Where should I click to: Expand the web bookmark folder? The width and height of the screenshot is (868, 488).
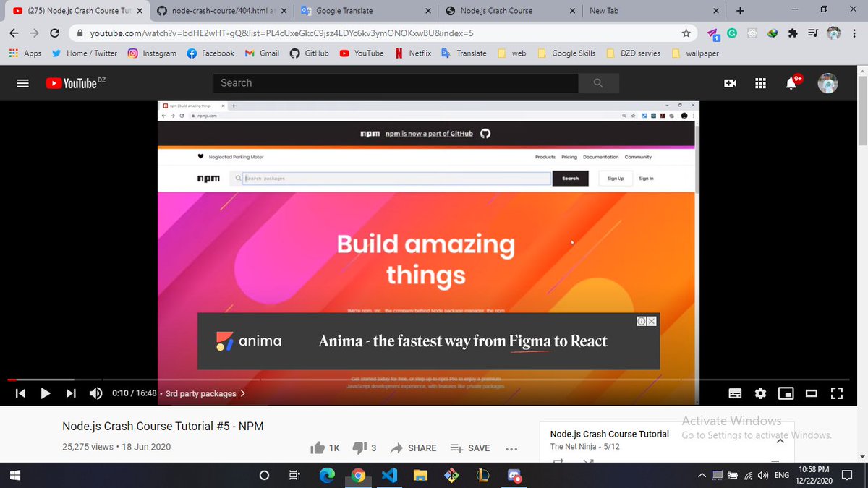[x=512, y=53]
